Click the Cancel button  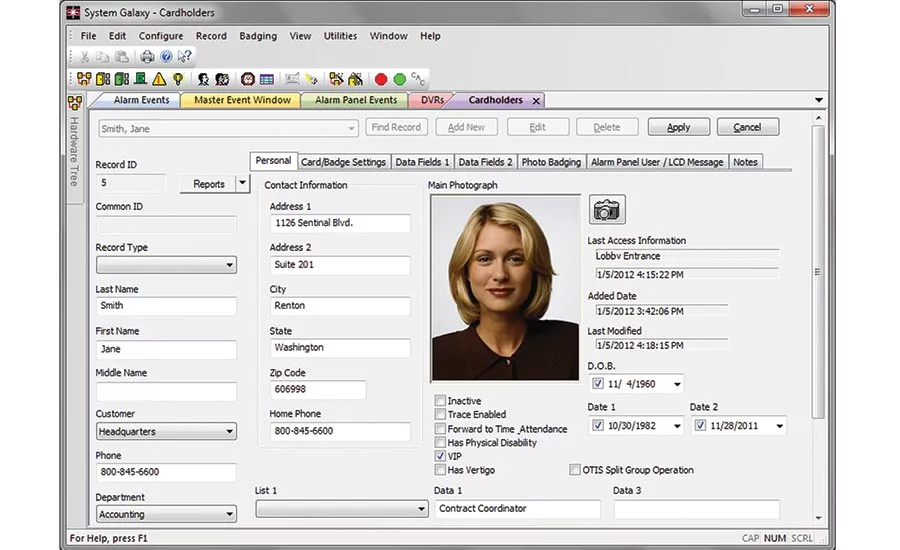tap(747, 127)
